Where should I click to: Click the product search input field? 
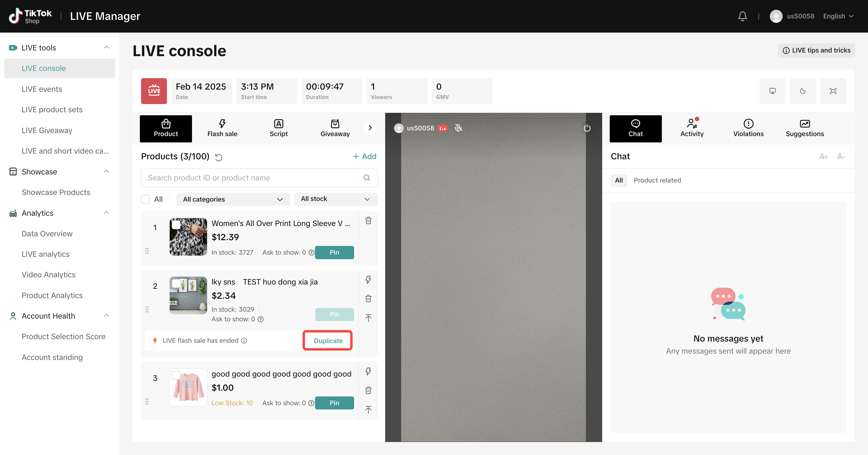coord(249,178)
